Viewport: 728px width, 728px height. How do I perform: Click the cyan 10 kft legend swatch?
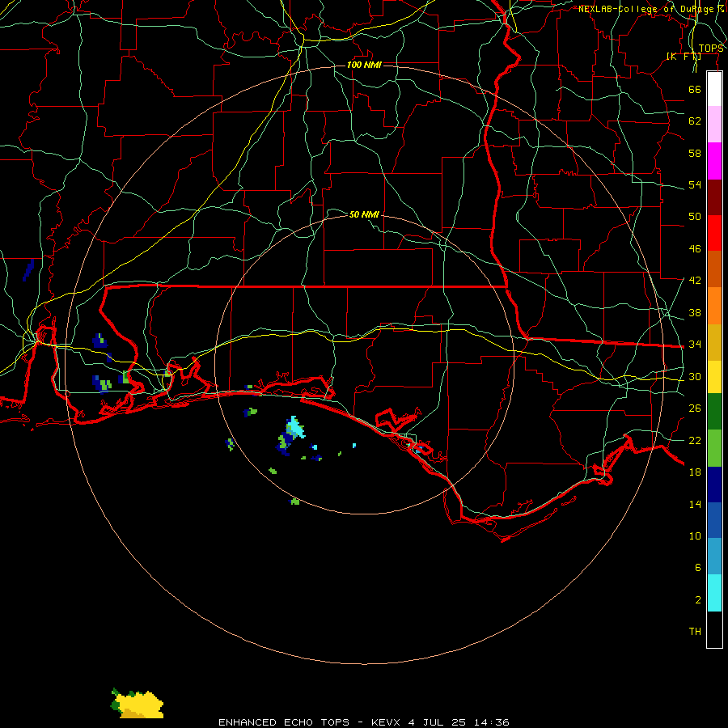pyautogui.click(x=714, y=593)
